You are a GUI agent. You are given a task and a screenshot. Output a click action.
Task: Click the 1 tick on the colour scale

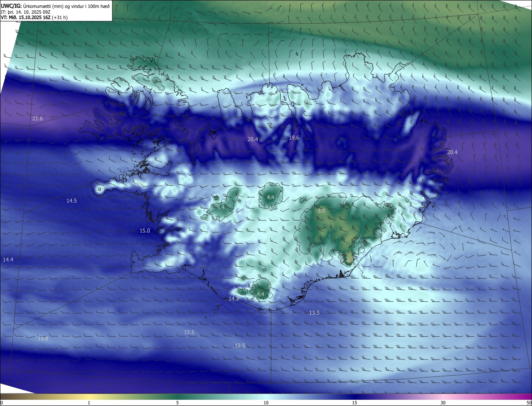click(x=89, y=403)
